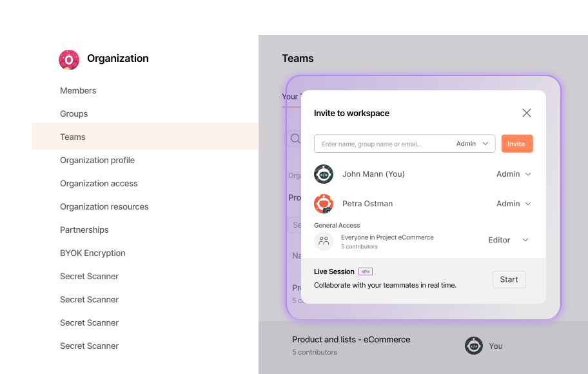Viewport: 588px width, 374px height.
Task: Change General Access Editor permission dropdown
Action: pyautogui.click(x=508, y=240)
